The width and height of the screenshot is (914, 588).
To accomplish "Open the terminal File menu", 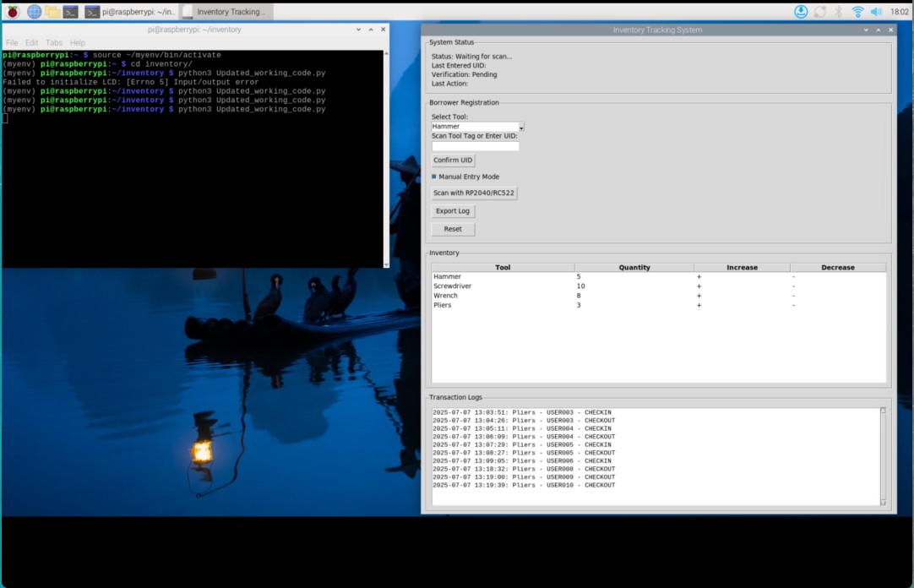I will click(x=12, y=42).
